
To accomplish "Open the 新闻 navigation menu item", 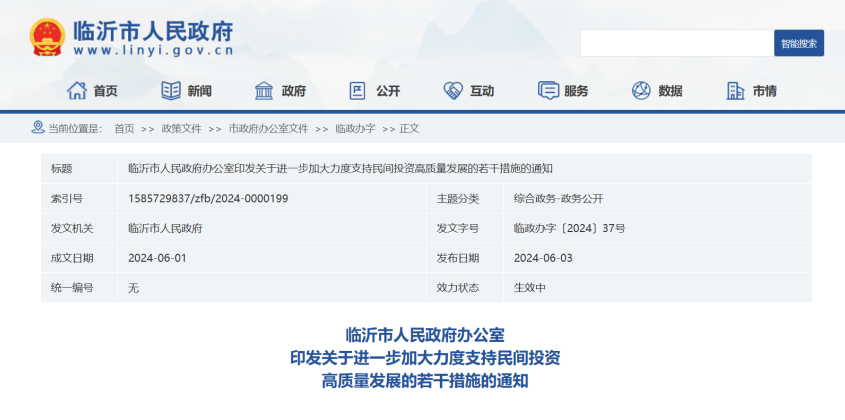I will tap(199, 91).
